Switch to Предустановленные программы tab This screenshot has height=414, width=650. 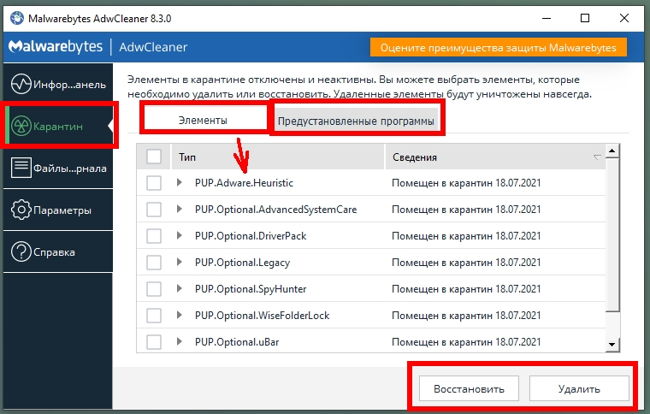(356, 121)
